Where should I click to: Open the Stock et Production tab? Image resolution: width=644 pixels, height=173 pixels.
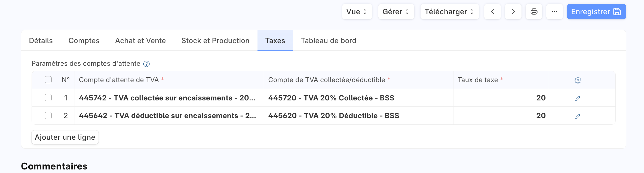(215, 41)
